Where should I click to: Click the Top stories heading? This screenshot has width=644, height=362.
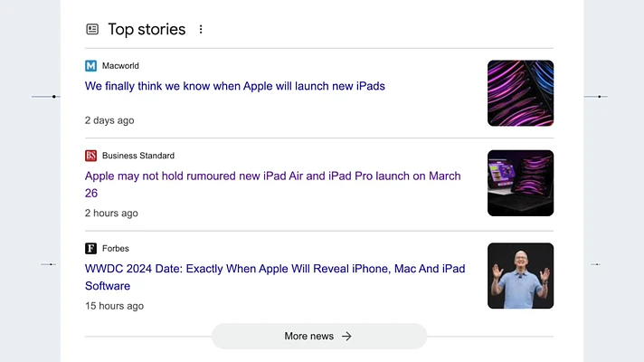[147, 29]
